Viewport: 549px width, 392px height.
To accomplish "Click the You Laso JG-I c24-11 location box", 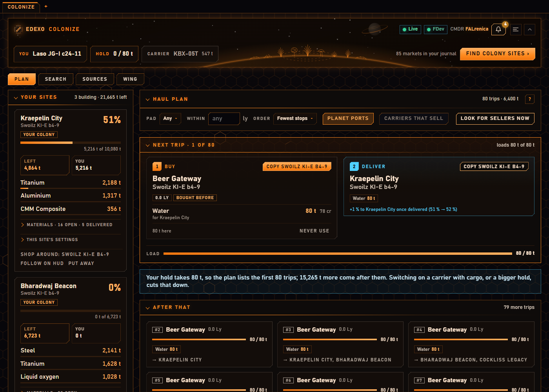I will tap(50, 54).
